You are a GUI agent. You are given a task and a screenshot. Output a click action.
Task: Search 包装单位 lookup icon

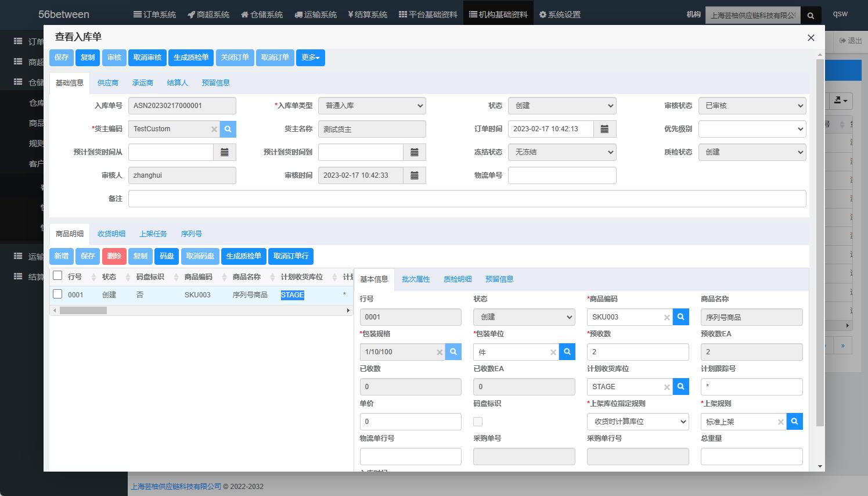point(567,352)
